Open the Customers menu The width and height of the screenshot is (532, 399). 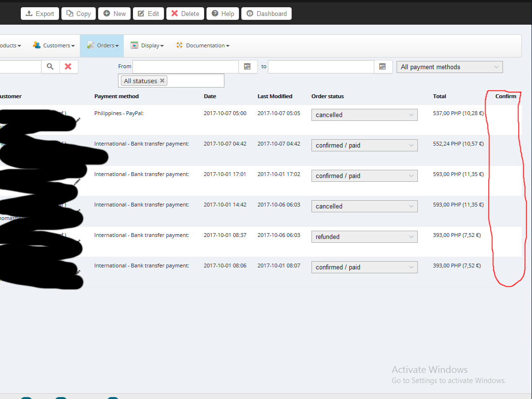[x=54, y=45]
